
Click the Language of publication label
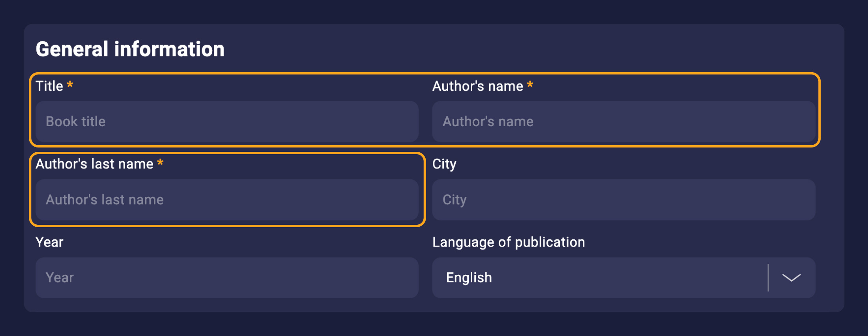pos(508,242)
